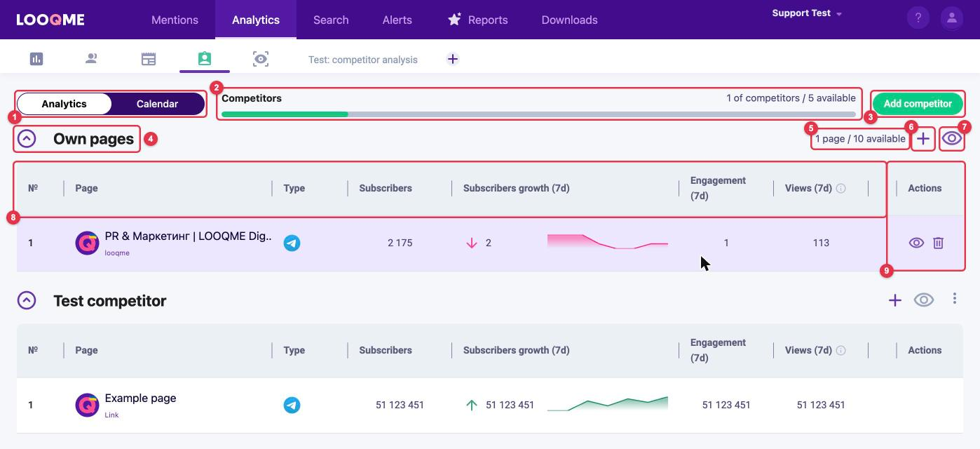Select the competitor badge sub-tab icon

click(205, 59)
